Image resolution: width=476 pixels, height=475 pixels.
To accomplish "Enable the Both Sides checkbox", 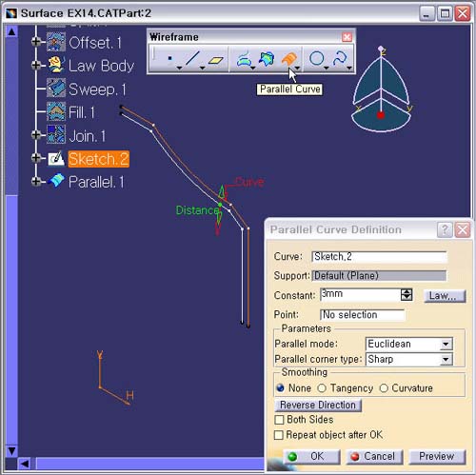I will click(x=279, y=420).
